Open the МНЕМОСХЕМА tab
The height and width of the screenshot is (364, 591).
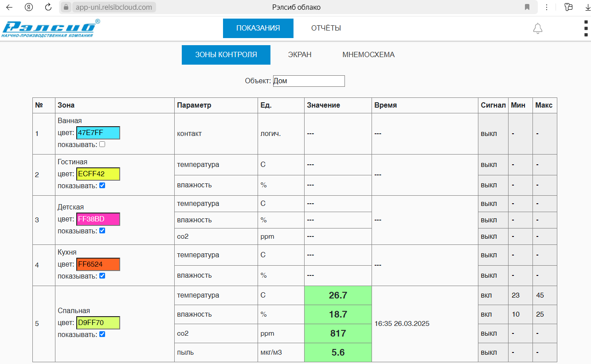tap(368, 55)
